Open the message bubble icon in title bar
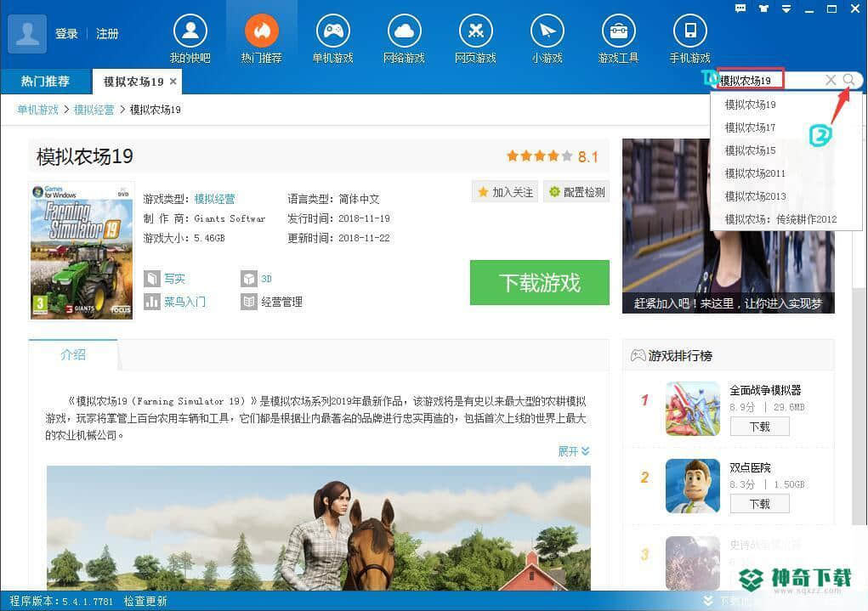Viewport: 868px width, 611px height. [x=740, y=8]
